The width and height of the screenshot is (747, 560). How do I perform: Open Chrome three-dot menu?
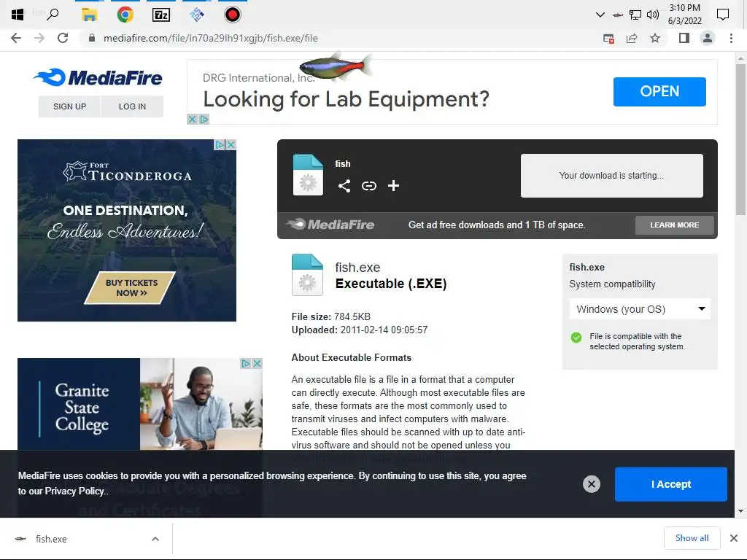click(x=731, y=38)
